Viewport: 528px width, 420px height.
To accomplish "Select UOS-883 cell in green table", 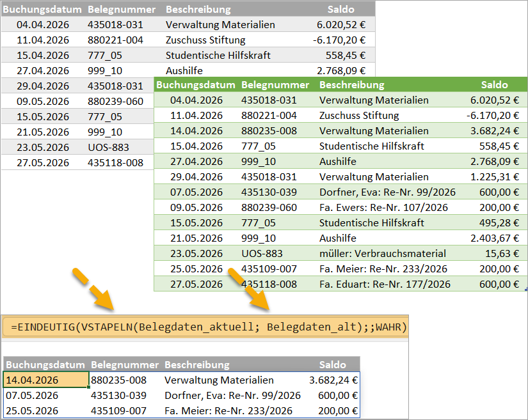I will click(x=262, y=254).
